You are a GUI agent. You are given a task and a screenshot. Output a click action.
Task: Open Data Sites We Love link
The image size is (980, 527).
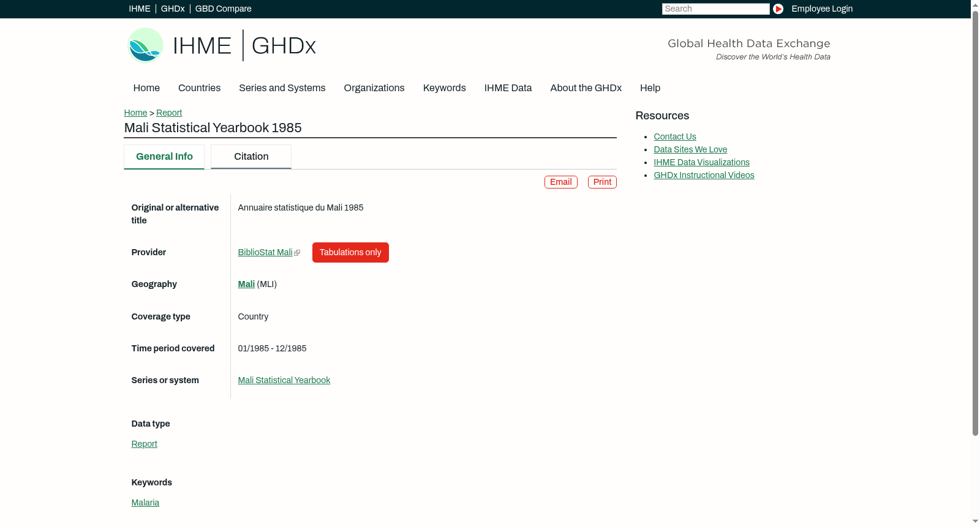point(690,150)
